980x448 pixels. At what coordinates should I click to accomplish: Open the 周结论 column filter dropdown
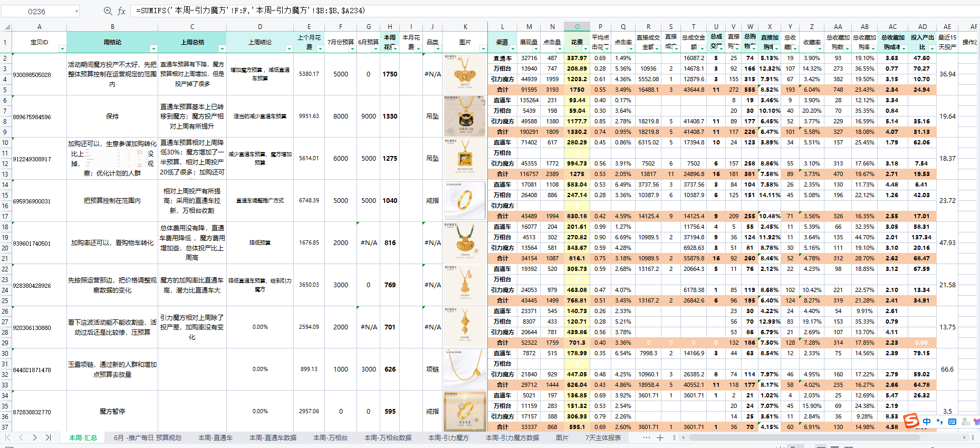[153, 49]
